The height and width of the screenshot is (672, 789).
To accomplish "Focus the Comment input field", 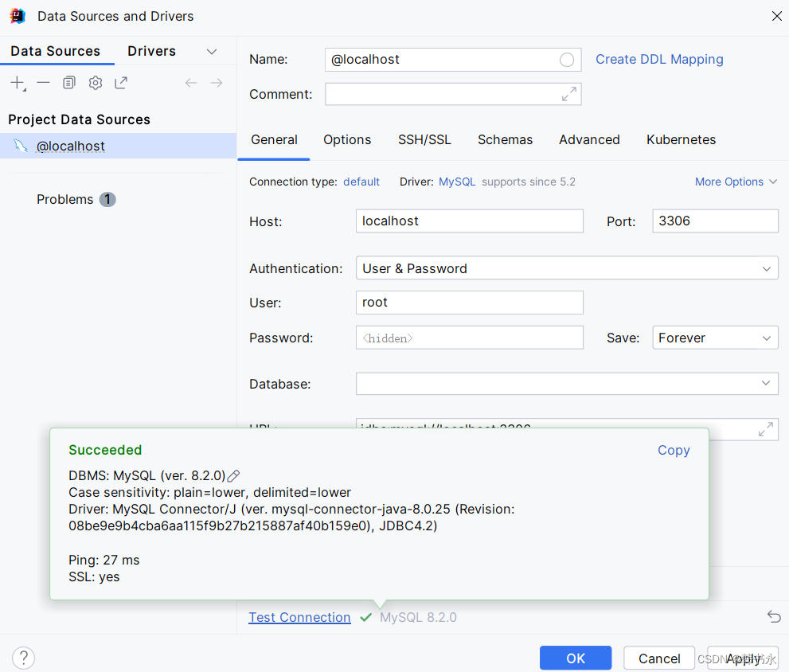I will point(453,94).
